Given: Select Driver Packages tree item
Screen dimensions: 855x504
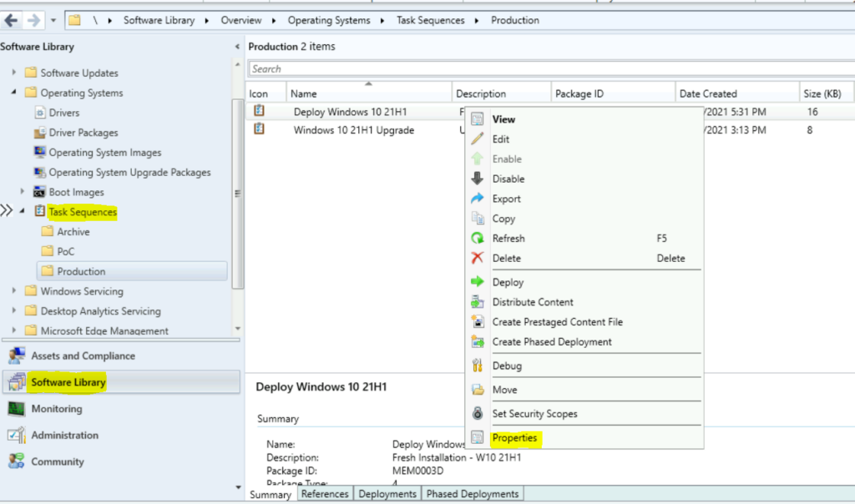Looking at the screenshot, I should 83,133.
